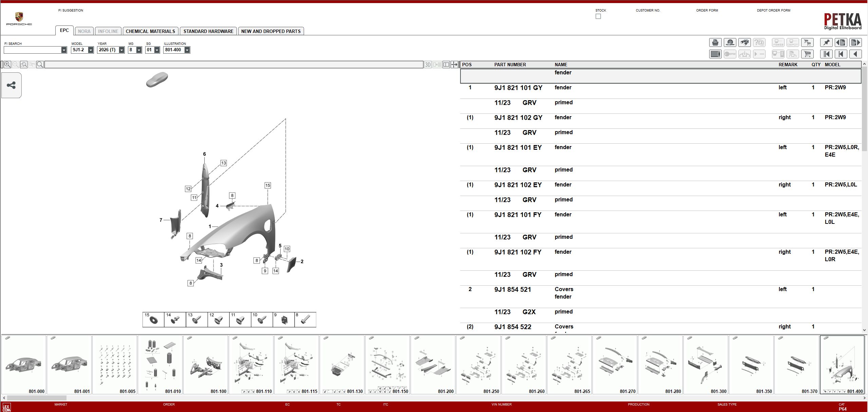Image resolution: width=868 pixels, height=412 pixels.
Task: Click the share icon beside the illustration
Action: pos(11,85)
